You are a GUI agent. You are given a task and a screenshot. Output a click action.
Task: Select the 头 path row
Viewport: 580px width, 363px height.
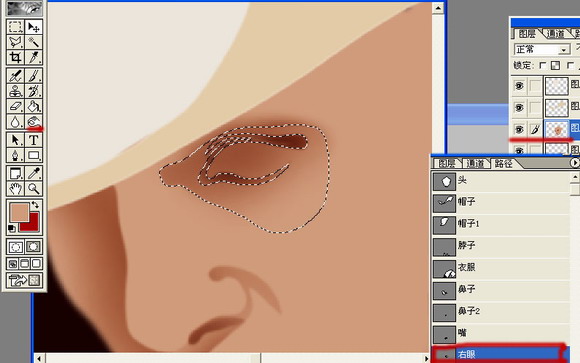pos(501,181)
